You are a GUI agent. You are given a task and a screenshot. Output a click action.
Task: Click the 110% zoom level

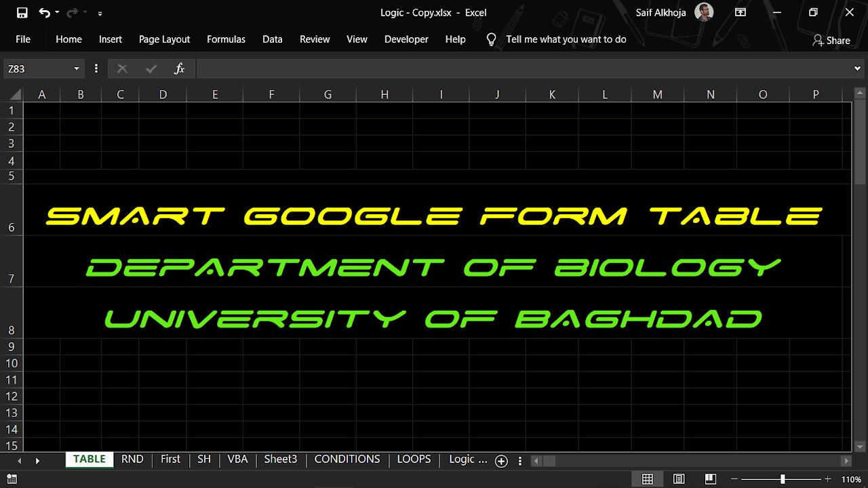click(x=852, y=479)
